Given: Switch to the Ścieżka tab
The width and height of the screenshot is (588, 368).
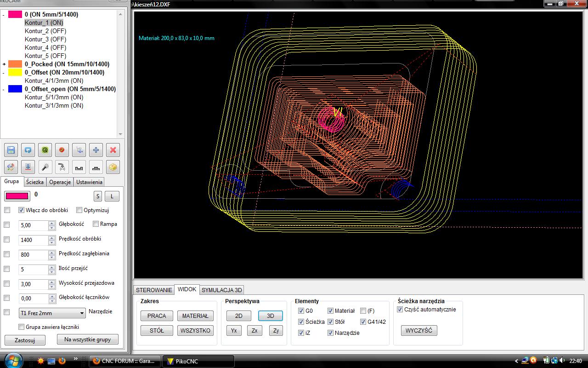Looking at the screenshot, I should tap(35, 182).
